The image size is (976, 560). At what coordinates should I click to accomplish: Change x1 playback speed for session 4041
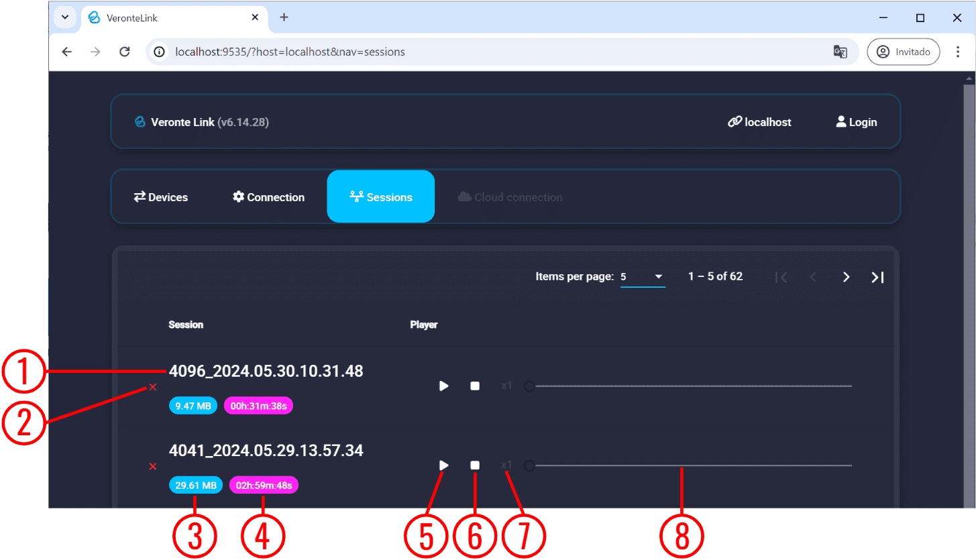tap(506, 465)
